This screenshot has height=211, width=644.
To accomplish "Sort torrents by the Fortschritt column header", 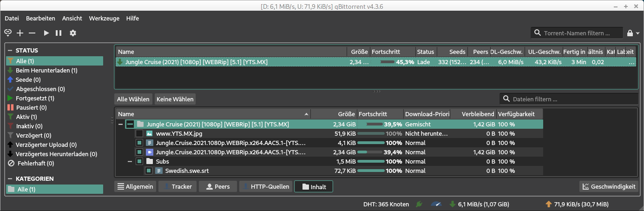I will click(x=392, y=52).
